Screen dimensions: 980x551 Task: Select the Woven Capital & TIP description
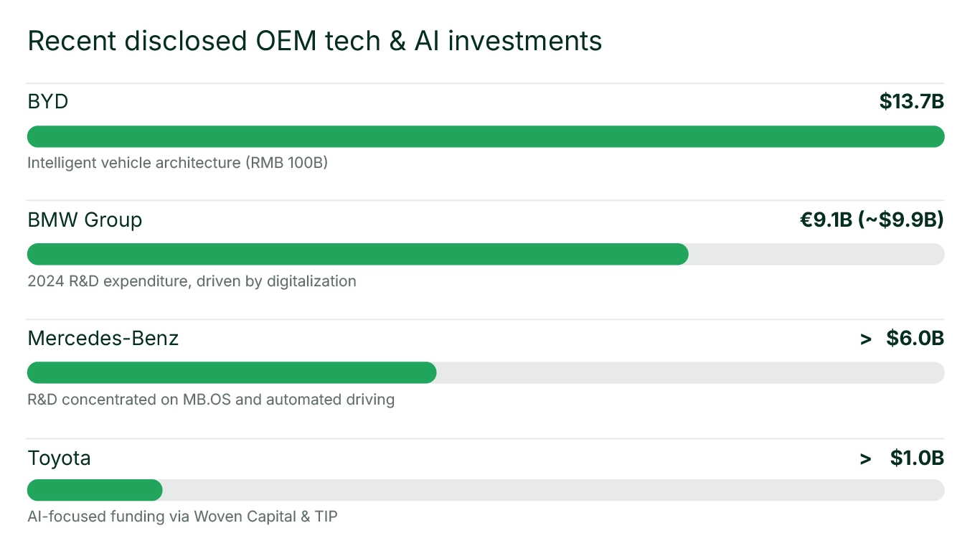point(182,517)
